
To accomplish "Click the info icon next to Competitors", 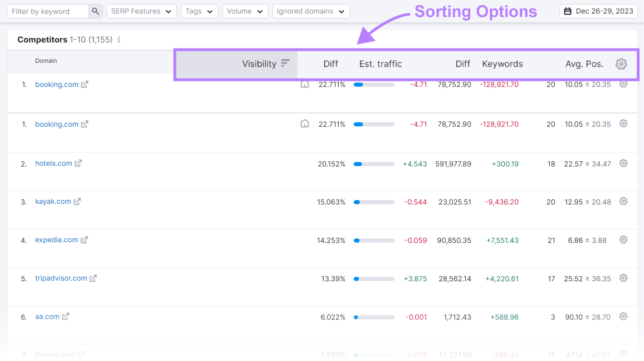I will pos(119,40).
